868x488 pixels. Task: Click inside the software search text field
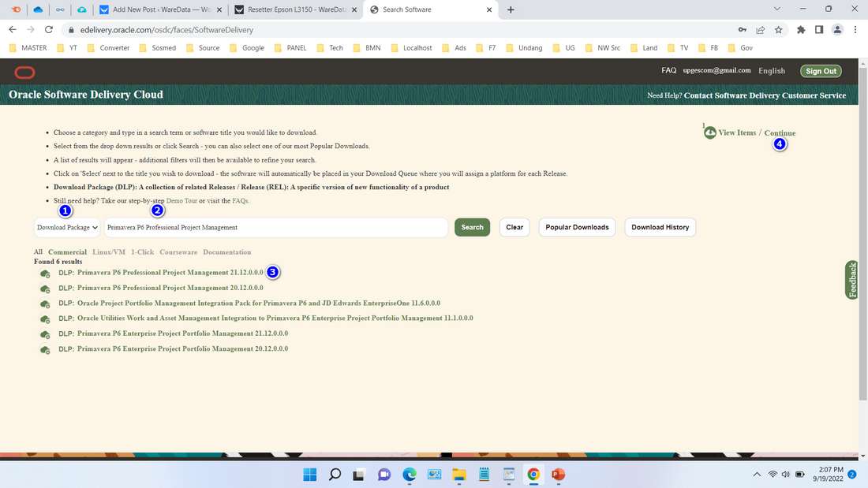(276, 227)
